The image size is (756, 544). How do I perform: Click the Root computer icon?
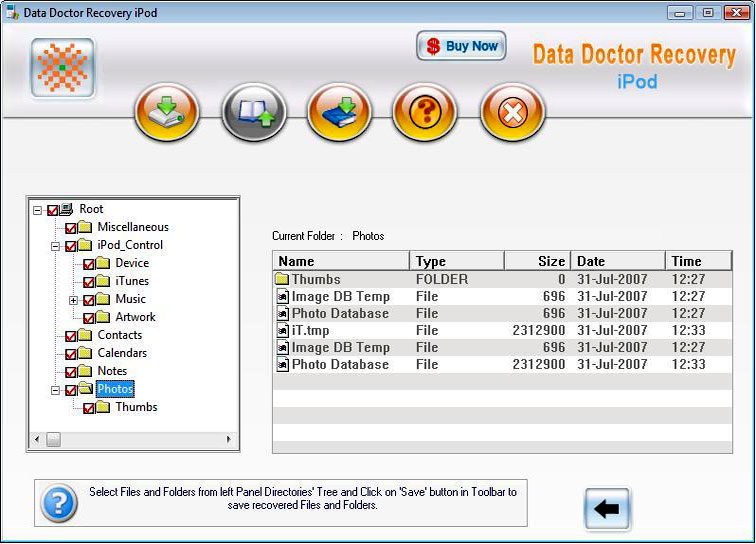point(66,209)
